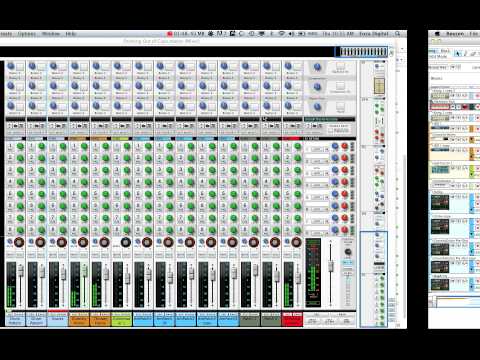Mute the lime green channel strip
The width and height of the screenshot is (480, 360).
coord(116,255)
